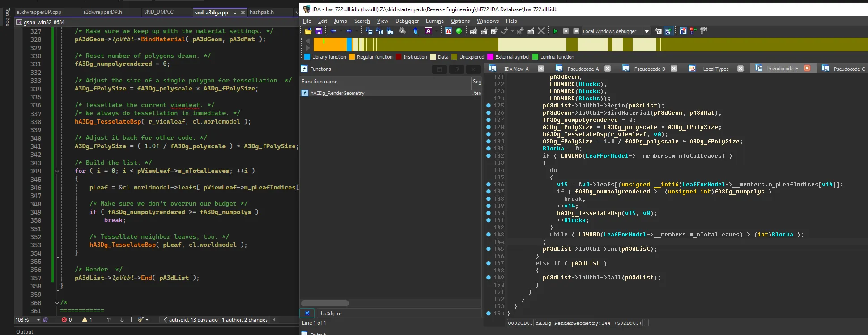Collapse the for loop at line 344

click(x=57, y=171)
